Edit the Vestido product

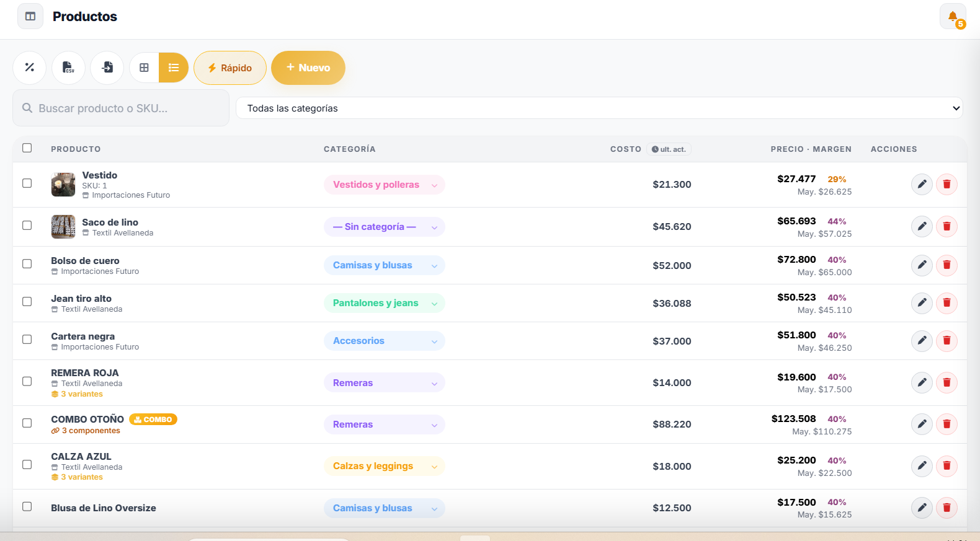tap(922, 184)
